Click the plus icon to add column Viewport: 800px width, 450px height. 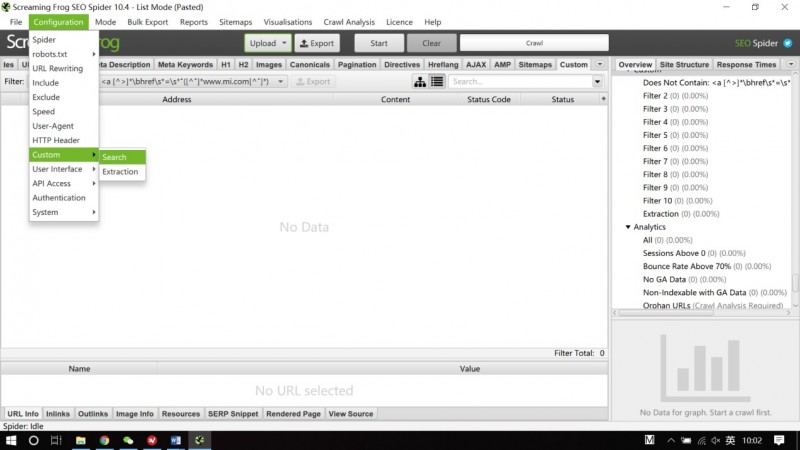(603, 100)
